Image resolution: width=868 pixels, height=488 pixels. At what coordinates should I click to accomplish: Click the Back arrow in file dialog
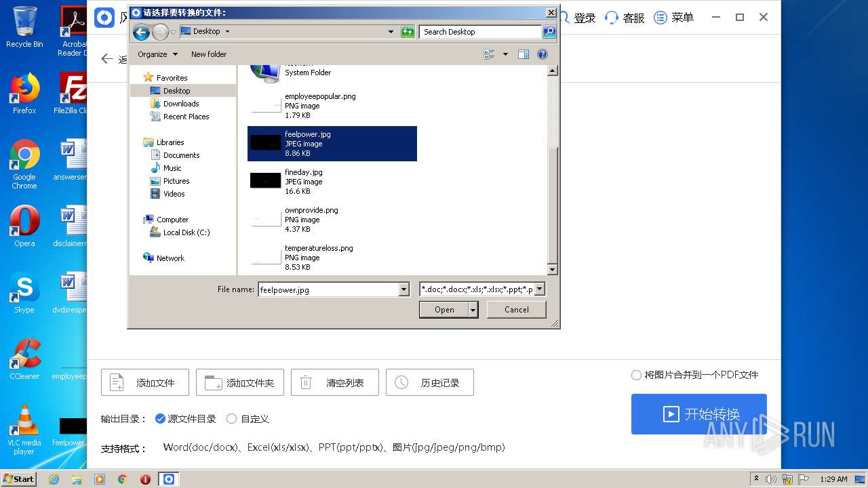(x=141, y=32)
